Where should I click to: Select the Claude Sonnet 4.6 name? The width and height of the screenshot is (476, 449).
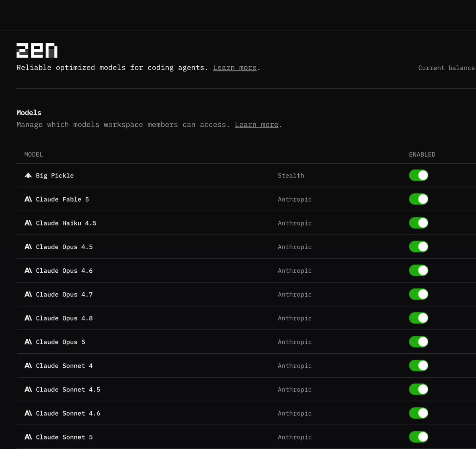click(68, 413)
